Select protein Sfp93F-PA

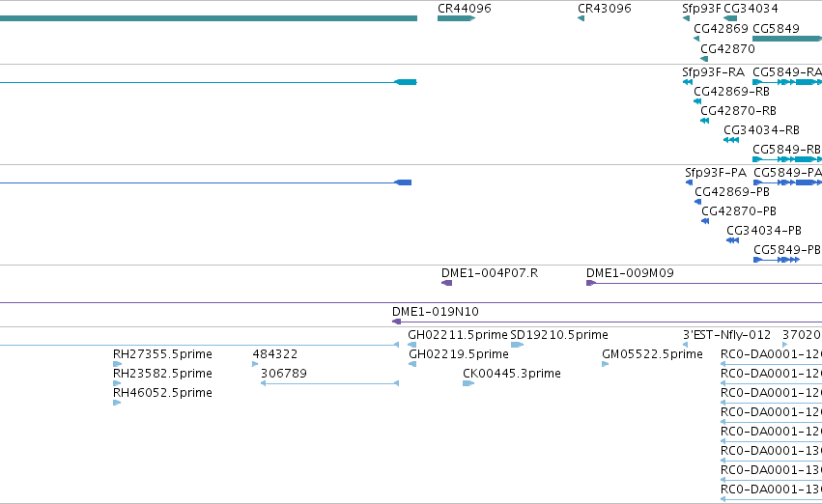(x=690, y=182)
